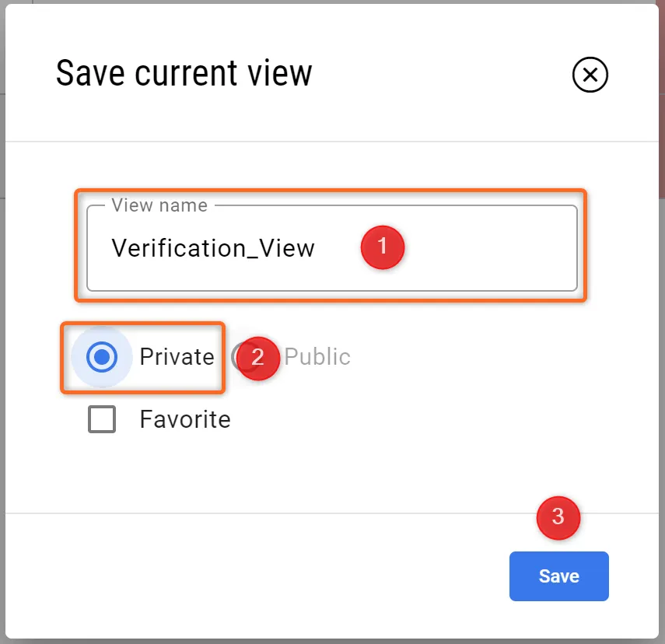Click the word "current" in dialog heading
This screenshot has height=644, width=665.
click(x=185, y=74)
